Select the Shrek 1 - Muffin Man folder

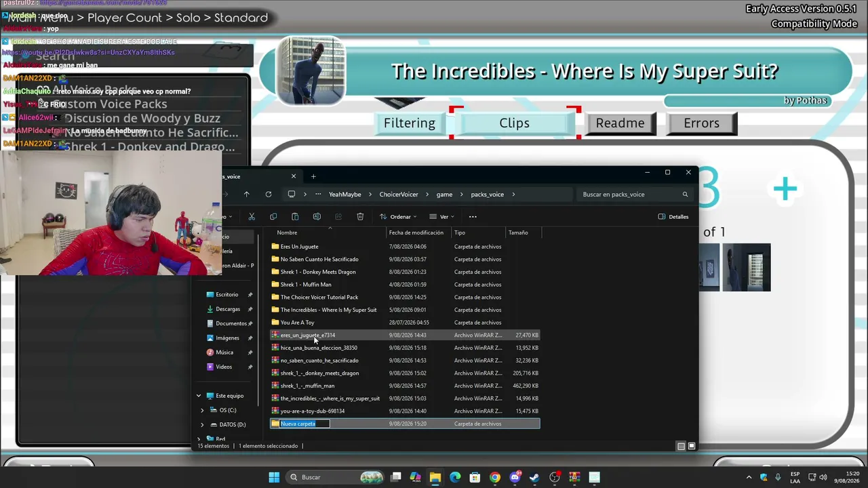pyautogui.click(x=405, y=285)
